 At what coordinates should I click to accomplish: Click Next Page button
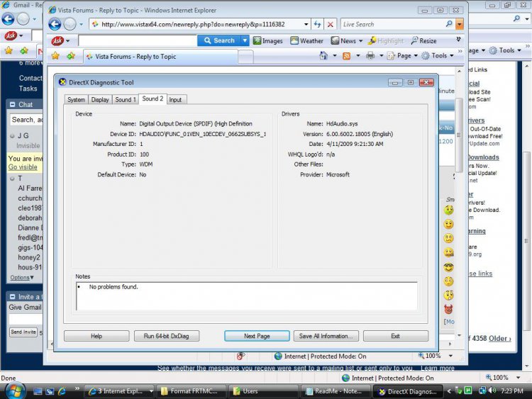coord(257,336)
